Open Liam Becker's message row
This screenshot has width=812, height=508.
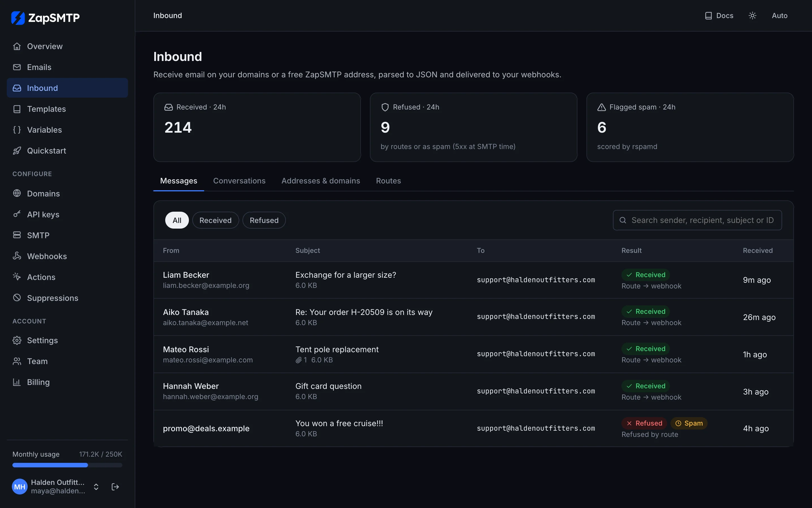[473, 280]
